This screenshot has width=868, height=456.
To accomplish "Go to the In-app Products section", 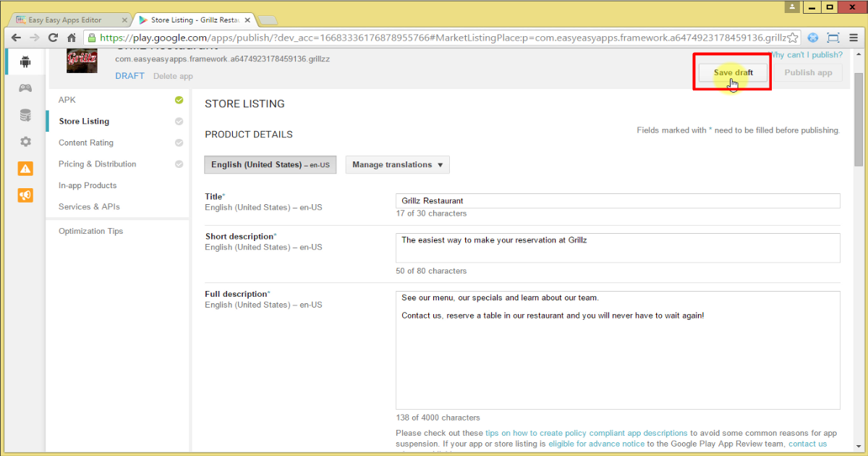I will pos(88,185).
